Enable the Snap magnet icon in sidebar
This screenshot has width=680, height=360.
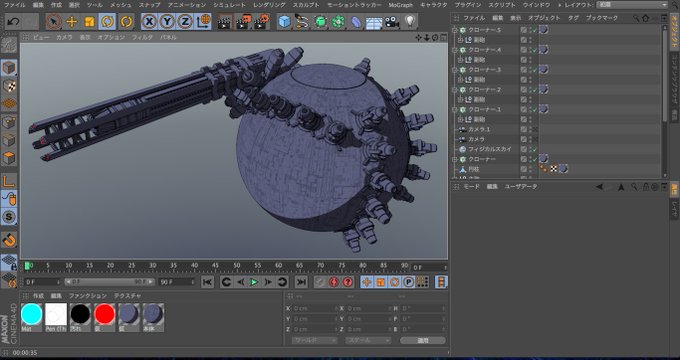tap(9, 239)
